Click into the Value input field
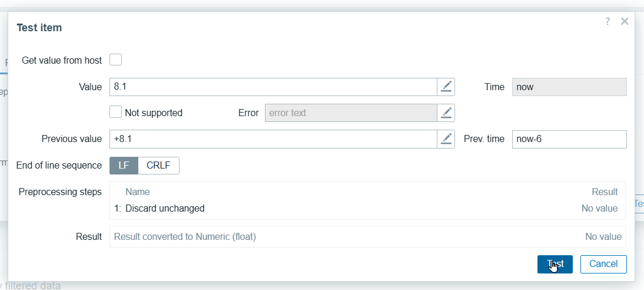 click(273, 87)
